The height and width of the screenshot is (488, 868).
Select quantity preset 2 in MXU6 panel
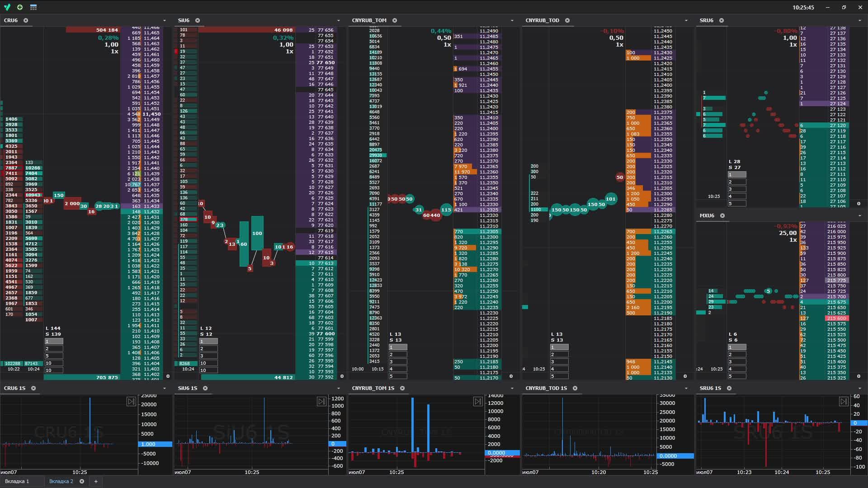[737, 354]
